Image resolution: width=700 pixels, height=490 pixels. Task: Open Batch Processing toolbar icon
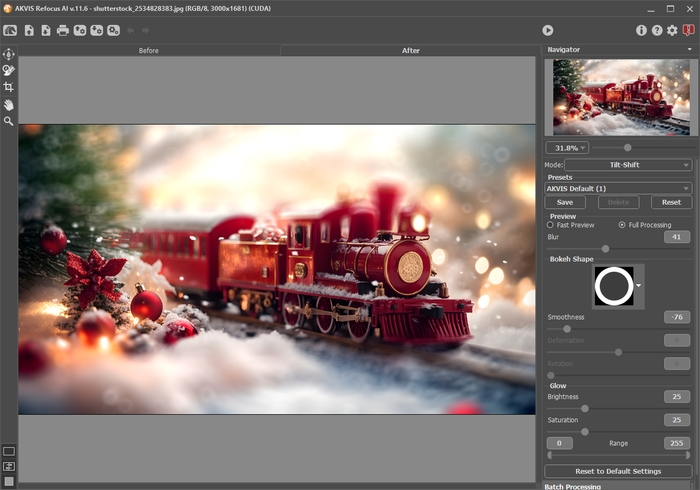pyautogui.click(x=113, y=30)
